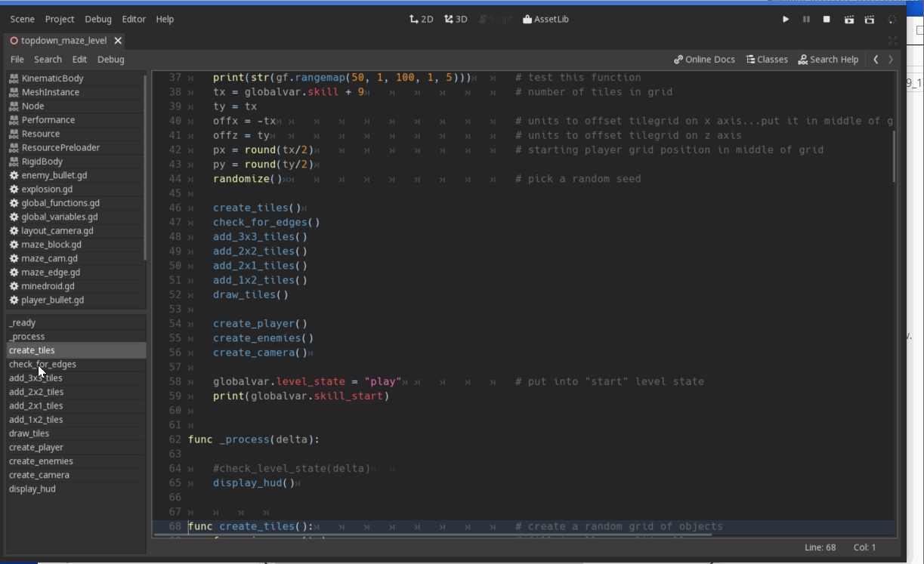Image resolution: width=924 pixels, height=564 pixels.
Task: Pause the running scene
Action: tap(806, 19)
